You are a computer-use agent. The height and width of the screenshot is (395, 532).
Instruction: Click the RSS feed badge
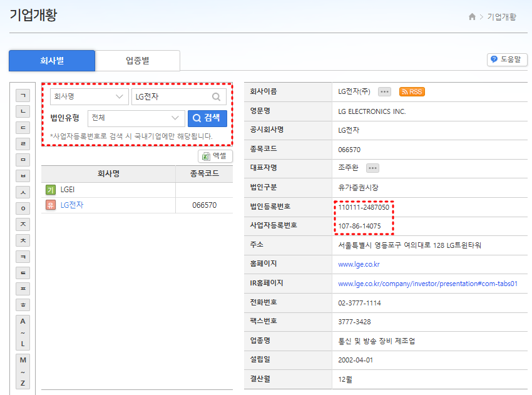[412, 91]
